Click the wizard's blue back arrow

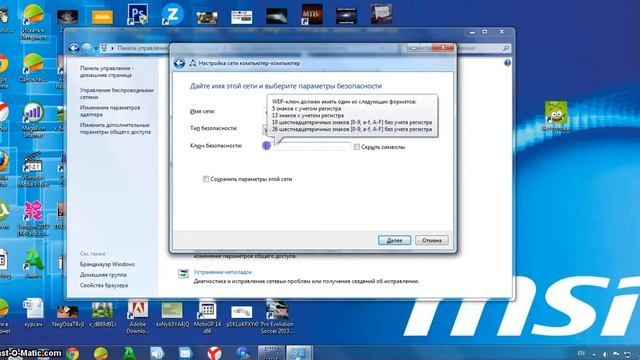(x=179, y=63)
